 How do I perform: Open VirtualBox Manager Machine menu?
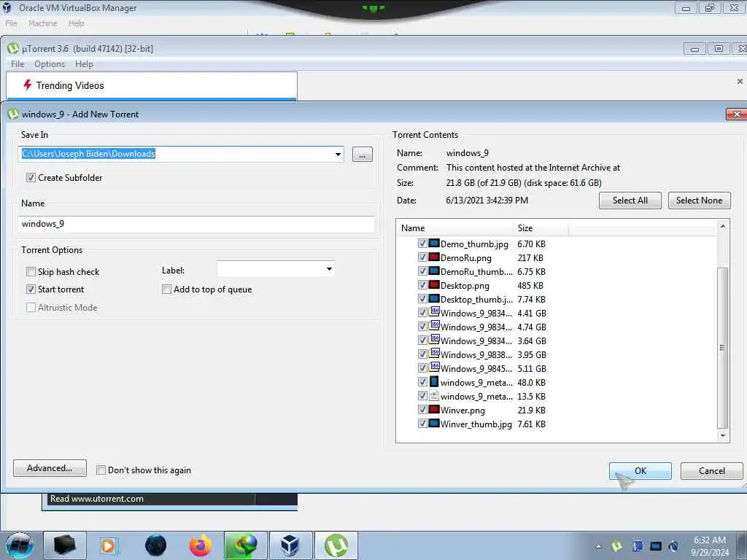(x=42, y=23)
